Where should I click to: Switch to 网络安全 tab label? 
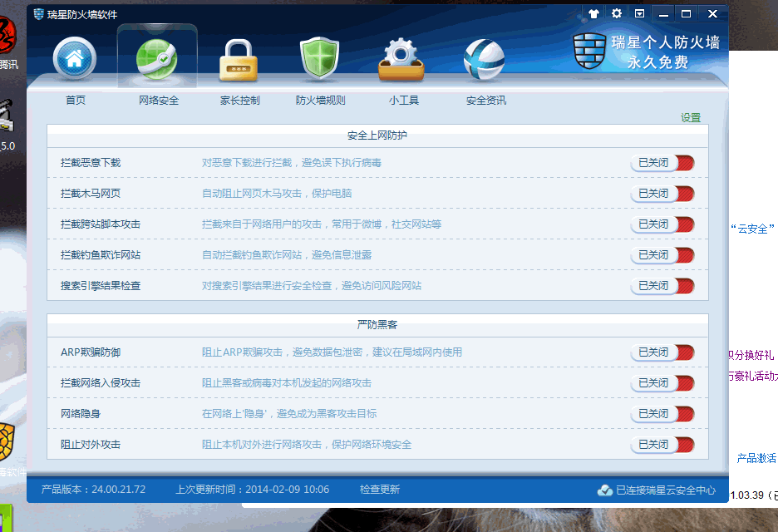pos(159,101)
